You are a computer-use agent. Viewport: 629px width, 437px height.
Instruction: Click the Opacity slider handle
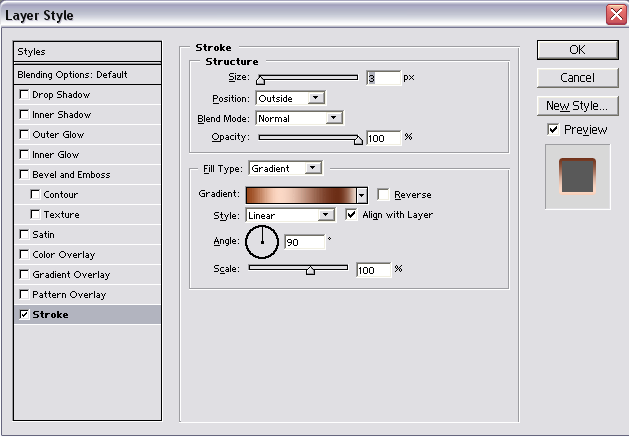coord(358,140)
